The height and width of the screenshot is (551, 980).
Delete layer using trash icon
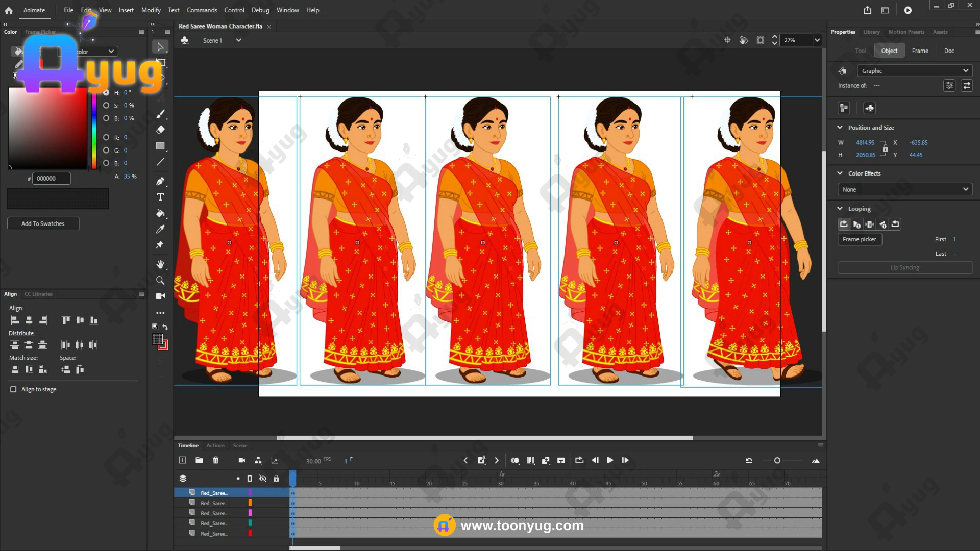pos(215,460)
